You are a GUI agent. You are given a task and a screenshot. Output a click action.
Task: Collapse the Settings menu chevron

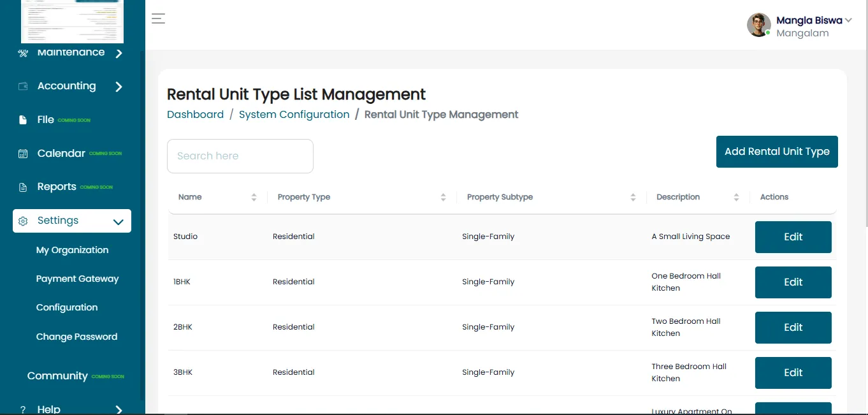118,222
